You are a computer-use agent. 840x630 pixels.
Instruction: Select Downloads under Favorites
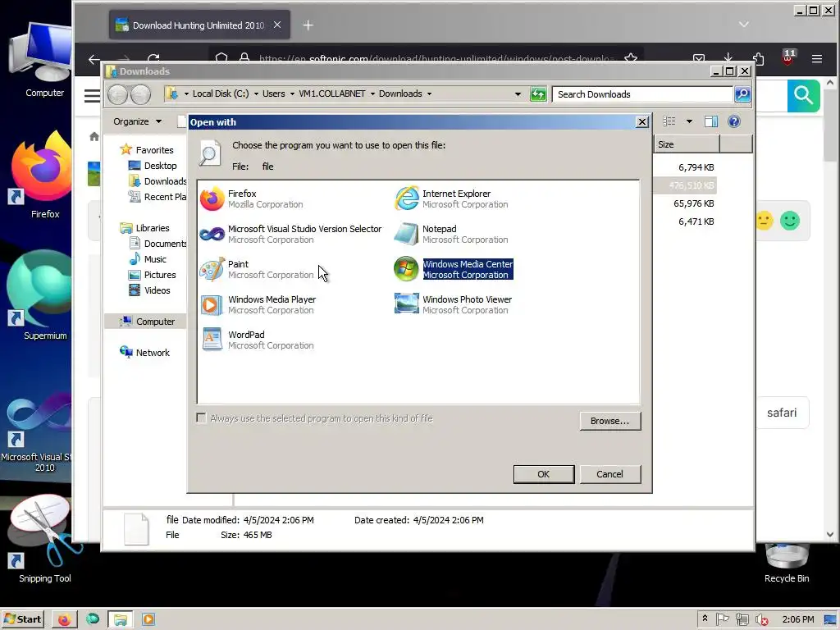[157, 181]
